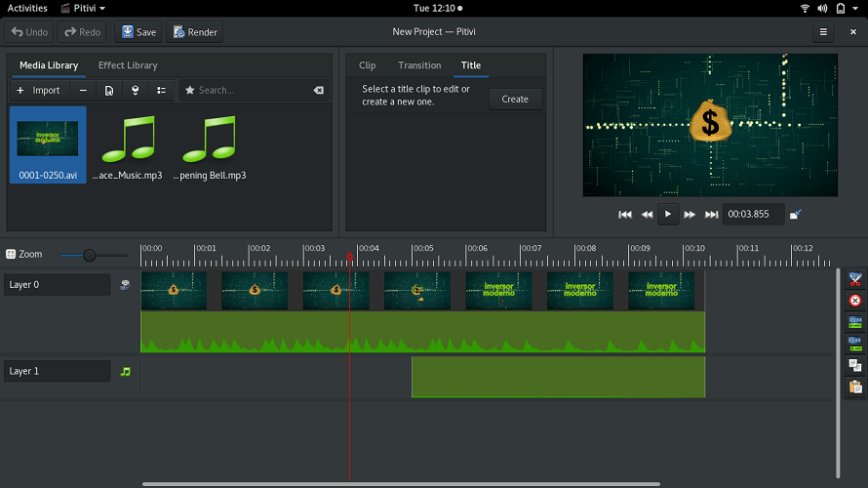Open the battery status indicator
Image resolution: width=868 pixels, height=488 pixels.
point(841,9)
